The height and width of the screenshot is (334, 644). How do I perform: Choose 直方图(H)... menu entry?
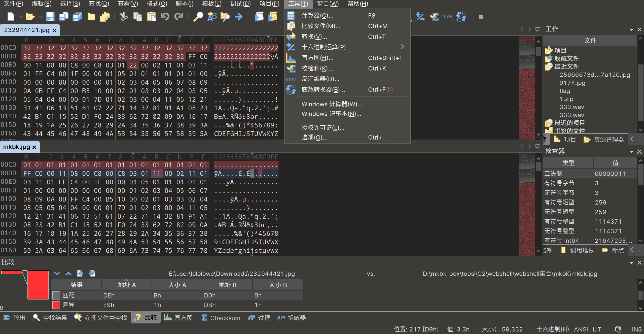tap(347, 58)
